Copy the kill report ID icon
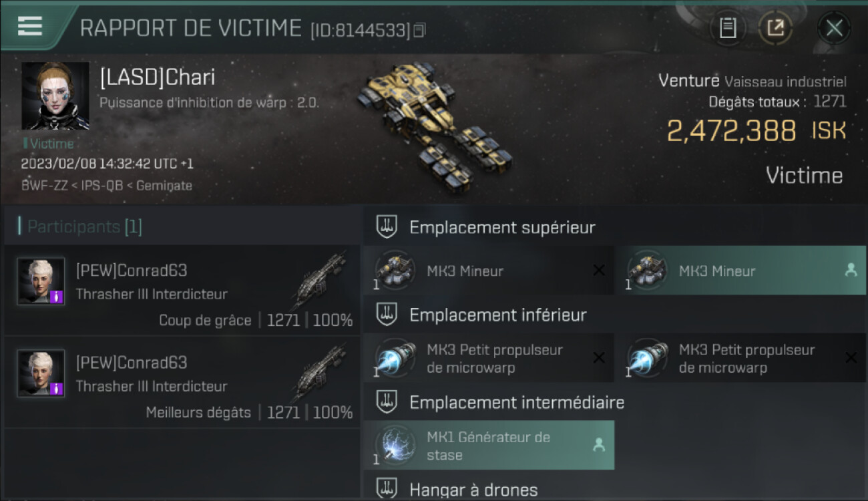This screenshot has height=501, width=868. pos(419,30)
